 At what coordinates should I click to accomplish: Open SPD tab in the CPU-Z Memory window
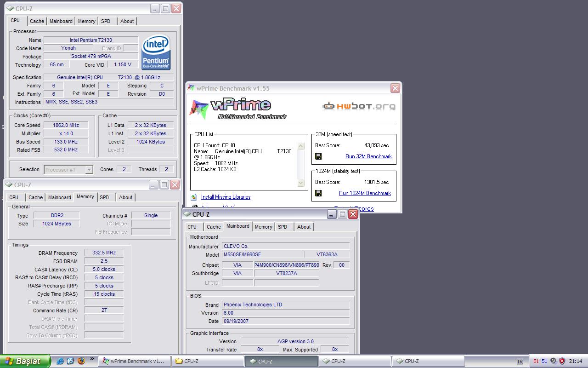[x=104, y=197]
